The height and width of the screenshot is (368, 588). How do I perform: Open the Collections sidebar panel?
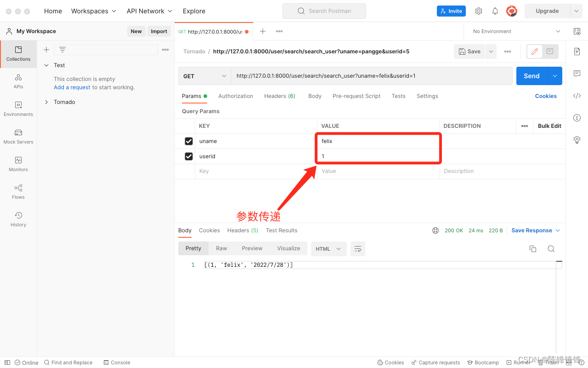click(x=18, y=54)
